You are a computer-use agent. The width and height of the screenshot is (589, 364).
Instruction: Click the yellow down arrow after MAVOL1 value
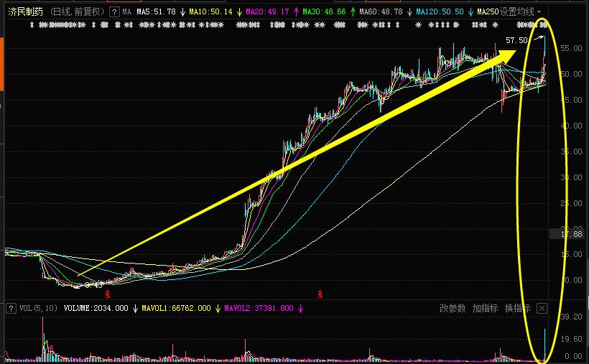[218, 309]
